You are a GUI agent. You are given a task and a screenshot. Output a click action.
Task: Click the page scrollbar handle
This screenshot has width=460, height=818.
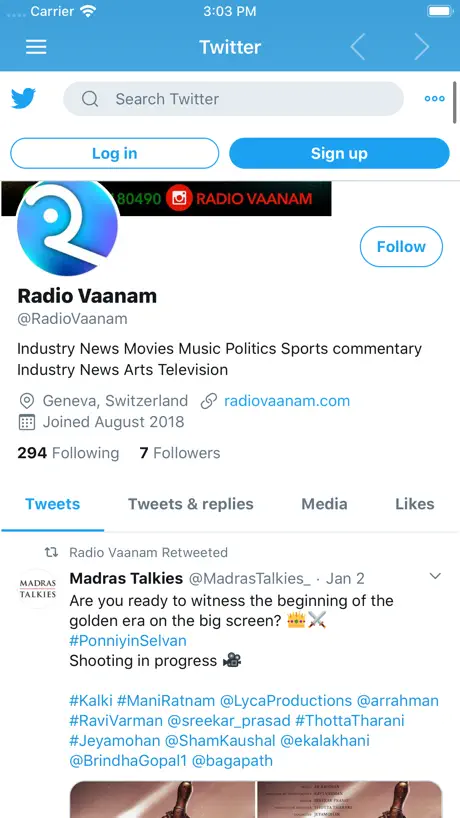coord(455,102)
